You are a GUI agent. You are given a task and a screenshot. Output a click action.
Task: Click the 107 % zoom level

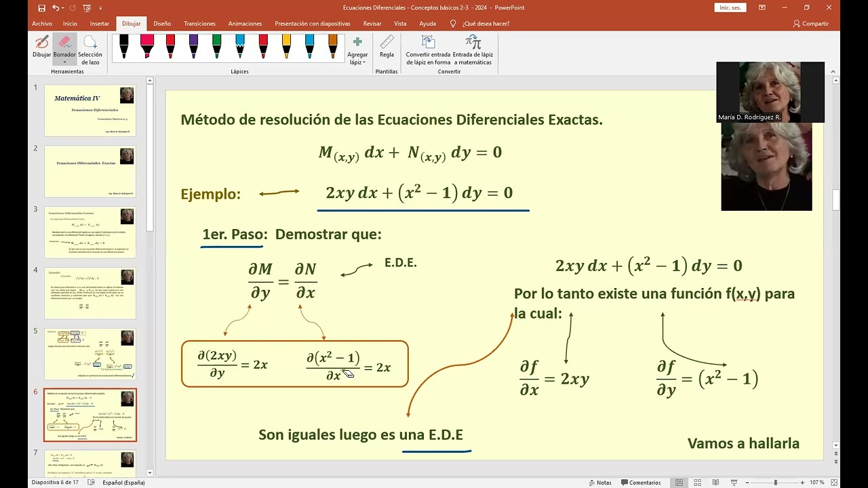817,483
